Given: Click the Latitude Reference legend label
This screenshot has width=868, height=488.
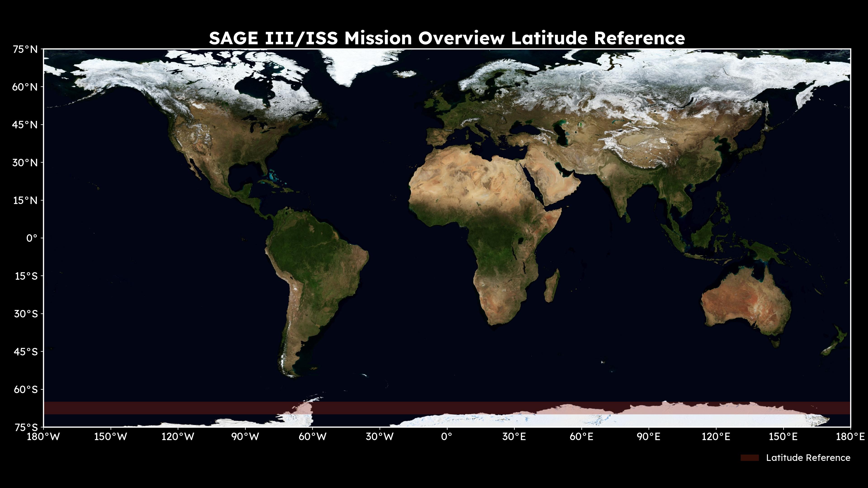Looking at the screenshot, I should pyautogui.click(x=808, y=458).
